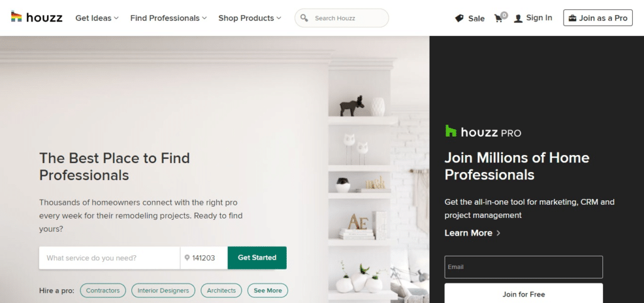644x303 pixels.
Task: Expand the Shop Products dropdown menu
Action: pos(250,18)
